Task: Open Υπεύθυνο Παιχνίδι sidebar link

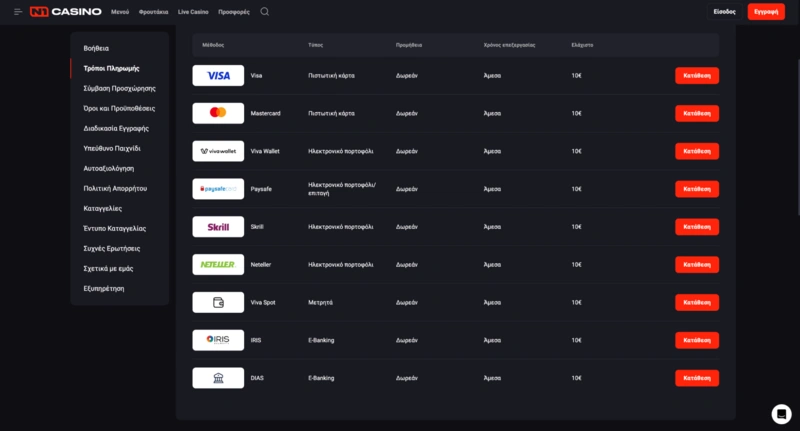Action: pyautogui.click(x=112, y=148)
